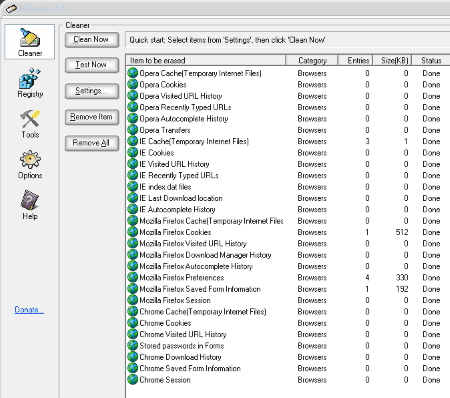This screenshot has width=450, height=398.
Task: Sort by Size(KB) column header
Action: coord(392,60)
